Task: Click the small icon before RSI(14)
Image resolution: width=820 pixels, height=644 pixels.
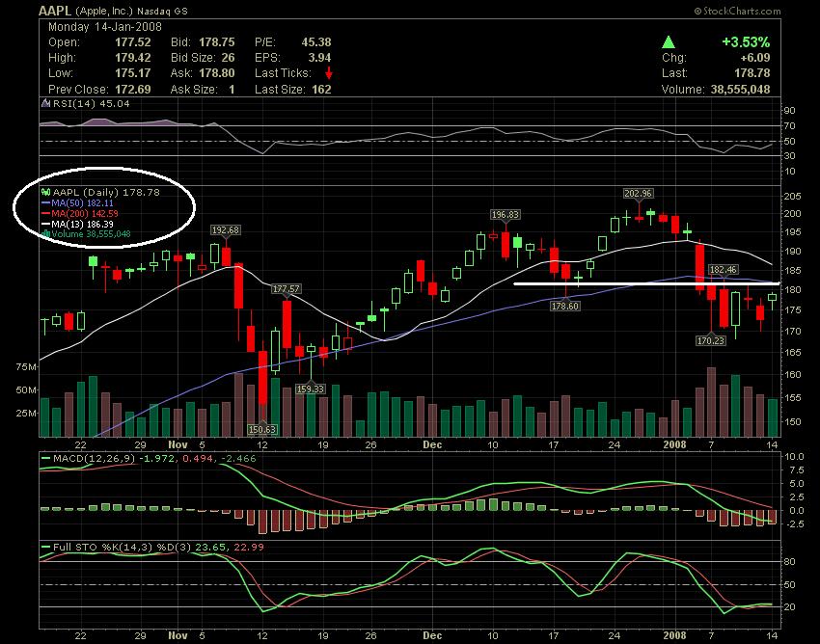Action: click(45, 104)
